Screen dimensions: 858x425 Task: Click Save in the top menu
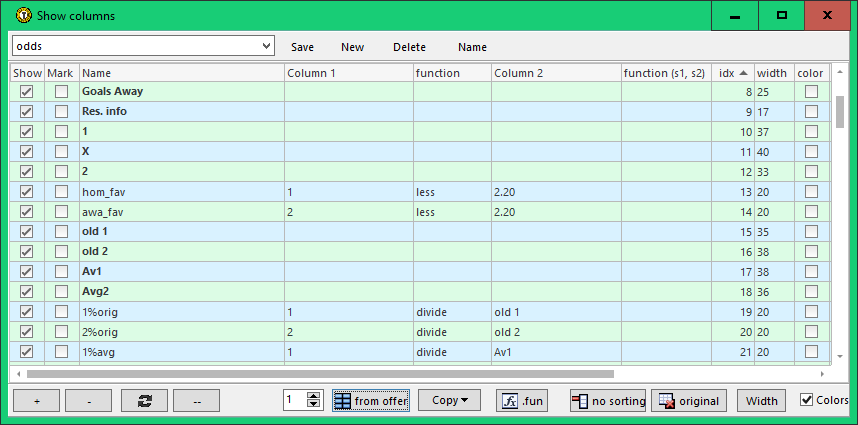click(302, 47)
